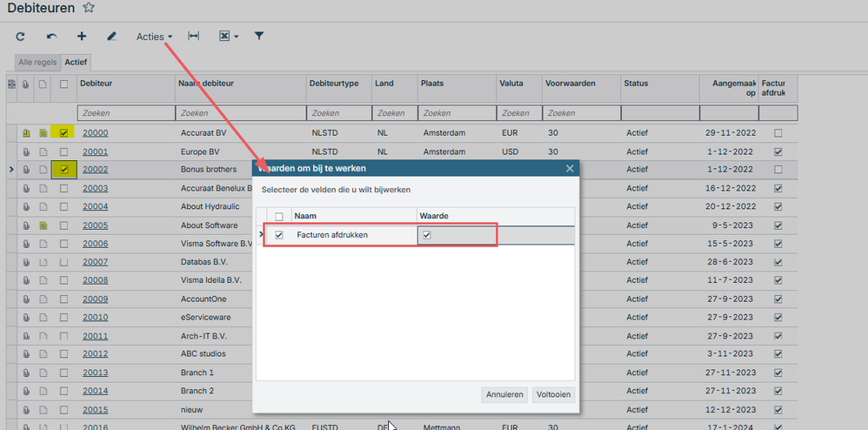Uncheck the Facturen afdrukken field checkbox
The width and height of the screenshot is (868, 430).
click(x=279, y=235)
